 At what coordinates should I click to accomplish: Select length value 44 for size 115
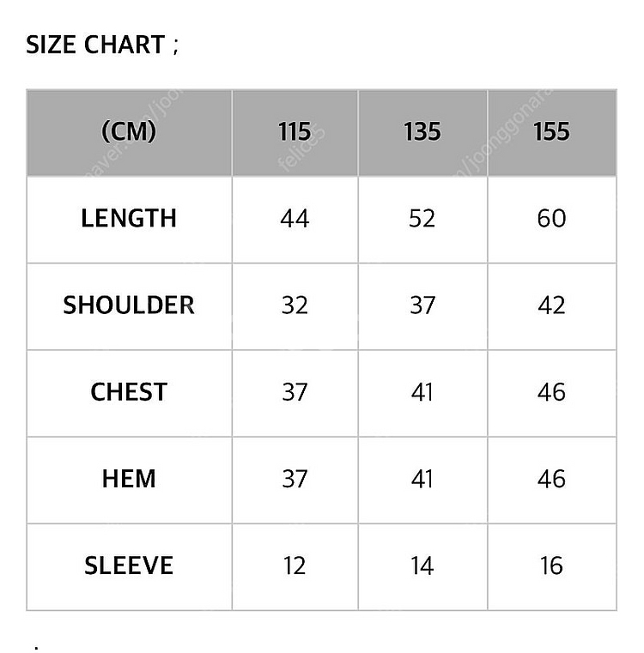point(295,220)
